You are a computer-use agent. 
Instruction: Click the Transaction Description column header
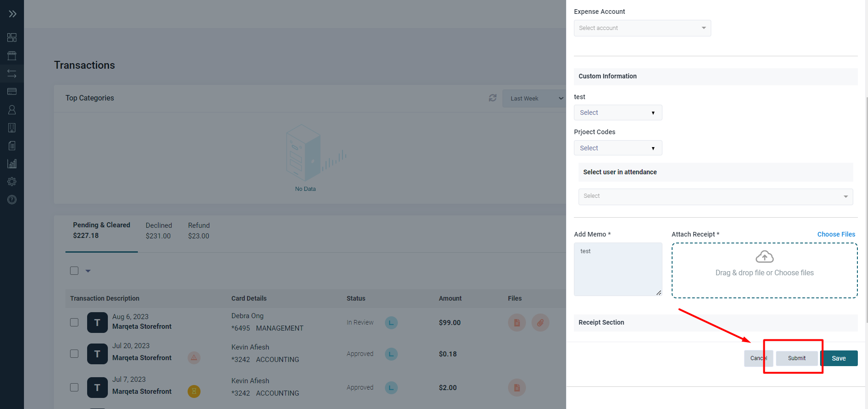tap(105, 298)
